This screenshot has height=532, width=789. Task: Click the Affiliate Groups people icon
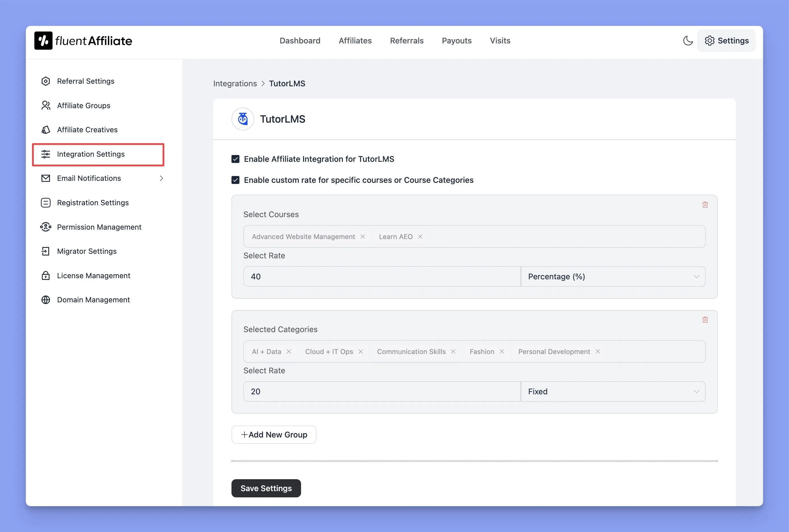coord(45,105)
